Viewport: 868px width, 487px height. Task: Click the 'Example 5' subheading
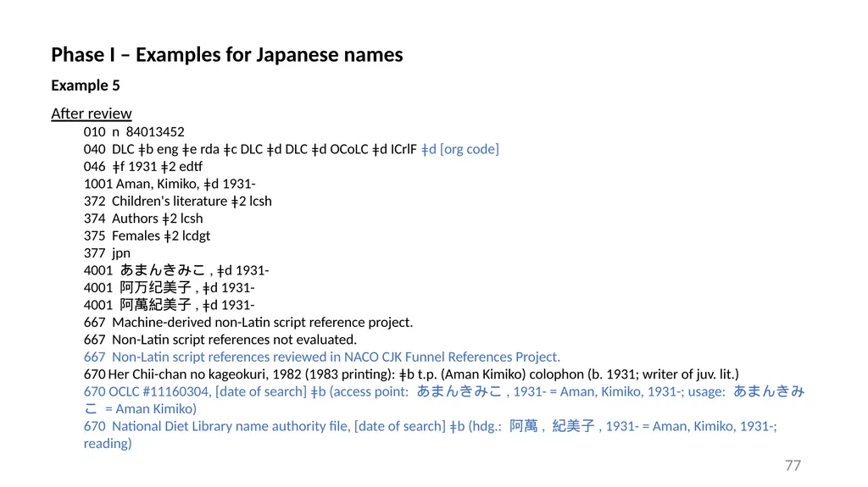pos(86,86)
